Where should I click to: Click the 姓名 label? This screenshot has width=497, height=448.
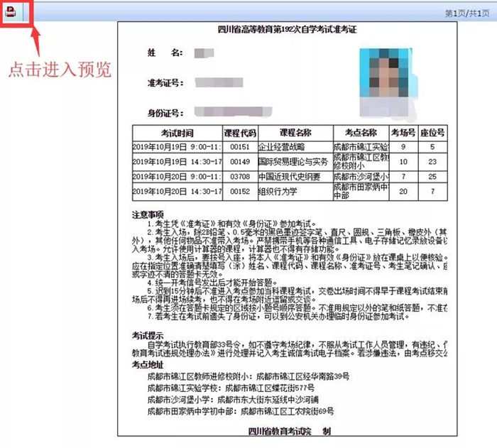pyautogui.click(x=165, y=53)
